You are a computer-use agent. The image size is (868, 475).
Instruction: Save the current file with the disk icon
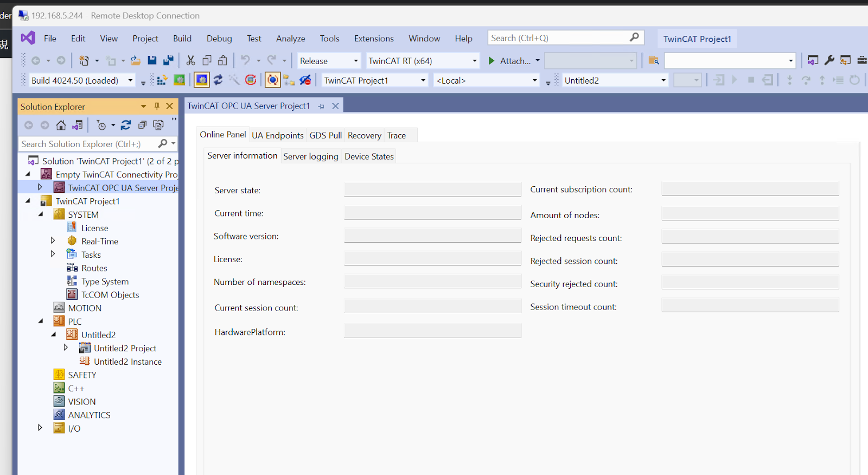pyautogui.click(x=152, y=61)
